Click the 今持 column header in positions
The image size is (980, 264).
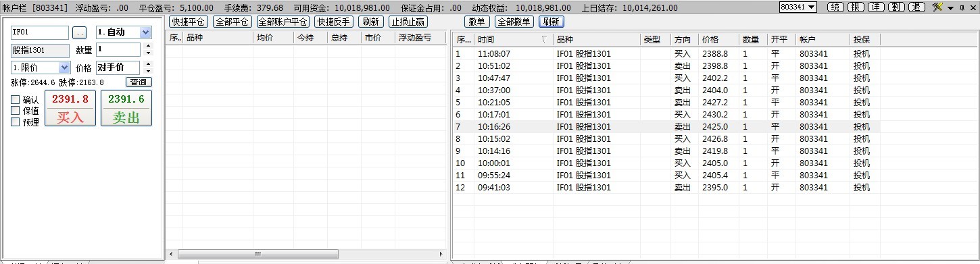pos(310,38)
